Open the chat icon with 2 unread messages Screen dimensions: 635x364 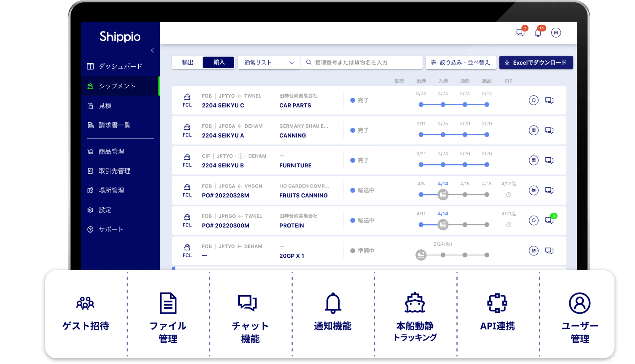coord(520,32)
